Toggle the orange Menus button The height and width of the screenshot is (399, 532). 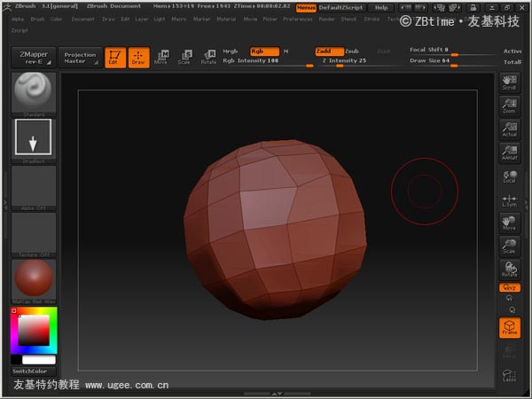(306, 7)
